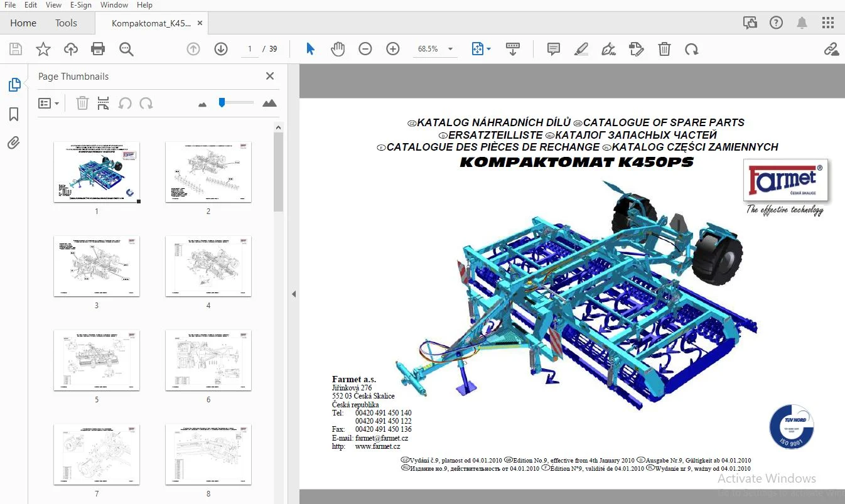Click the insert page break panel icon
The image size is (845, 504).
104,103
